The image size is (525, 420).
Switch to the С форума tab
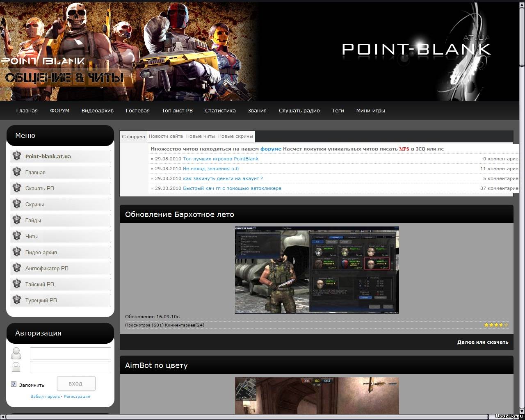coord(133,137)
